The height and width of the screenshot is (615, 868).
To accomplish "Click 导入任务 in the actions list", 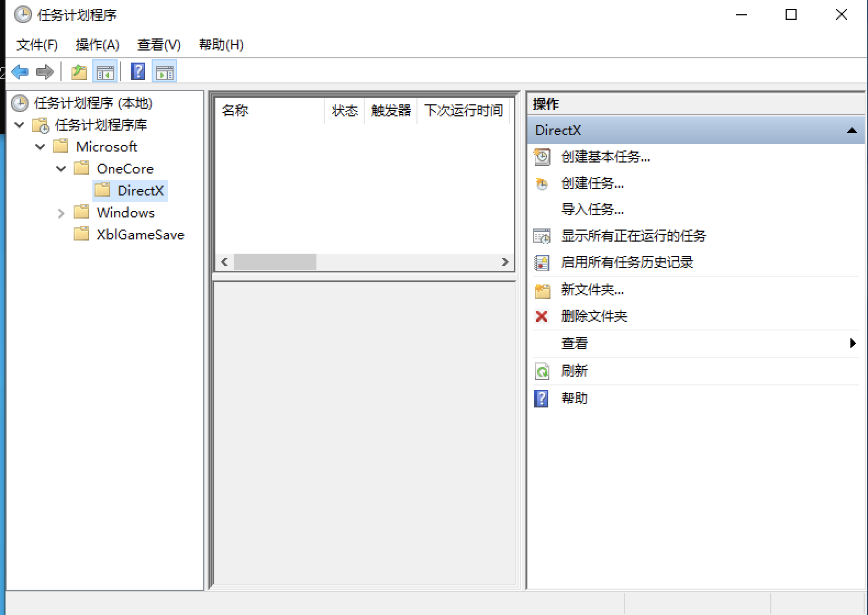I will click(592, 210).
